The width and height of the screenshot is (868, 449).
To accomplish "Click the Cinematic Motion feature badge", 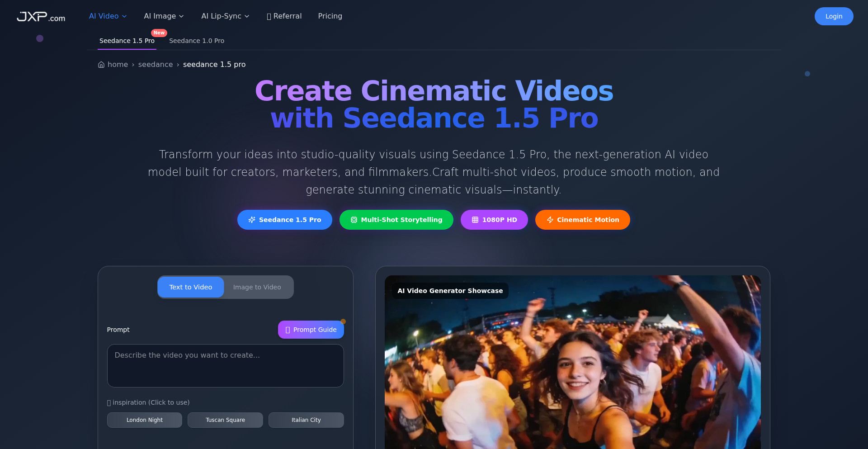I will 583,220.
